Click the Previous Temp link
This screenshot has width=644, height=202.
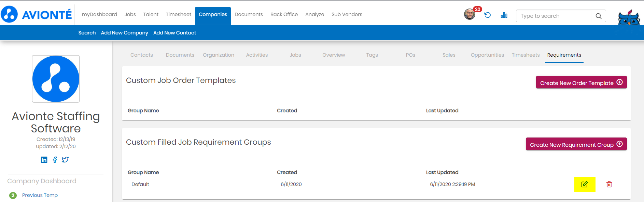pyautogui.click(x=40, y=195)
